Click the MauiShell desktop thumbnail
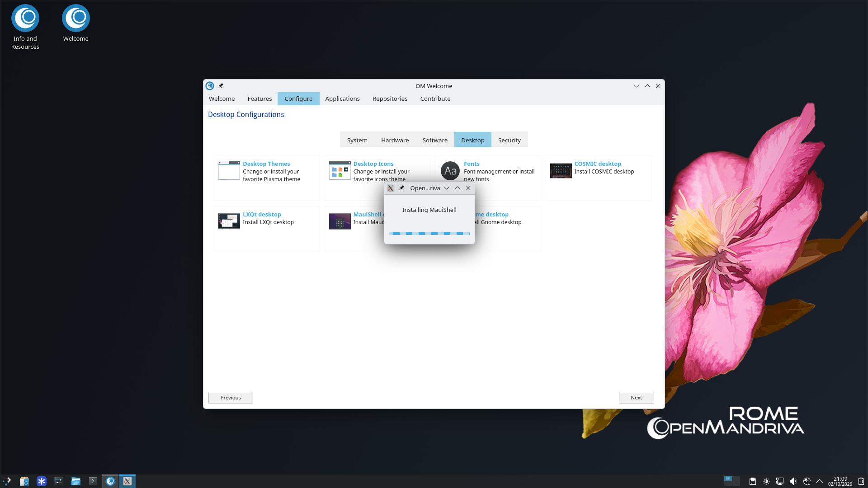The width and height of the screenshot is (868, 488). pos(340,221)
